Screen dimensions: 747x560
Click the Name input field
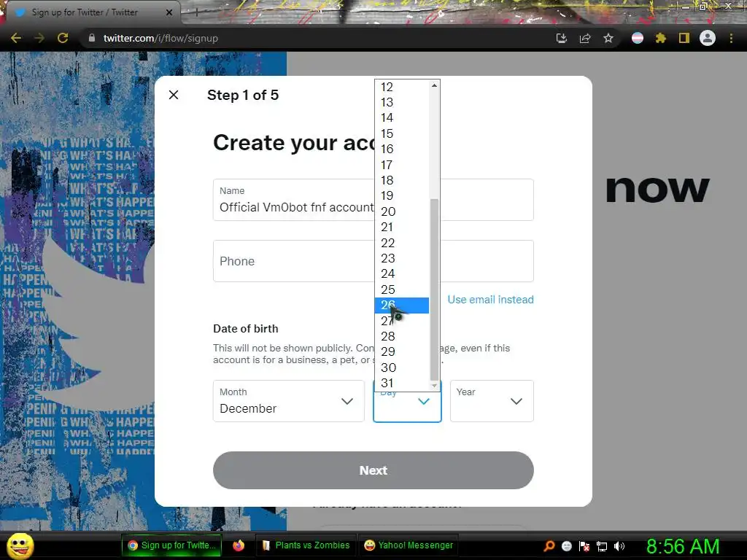click(373, 200)
